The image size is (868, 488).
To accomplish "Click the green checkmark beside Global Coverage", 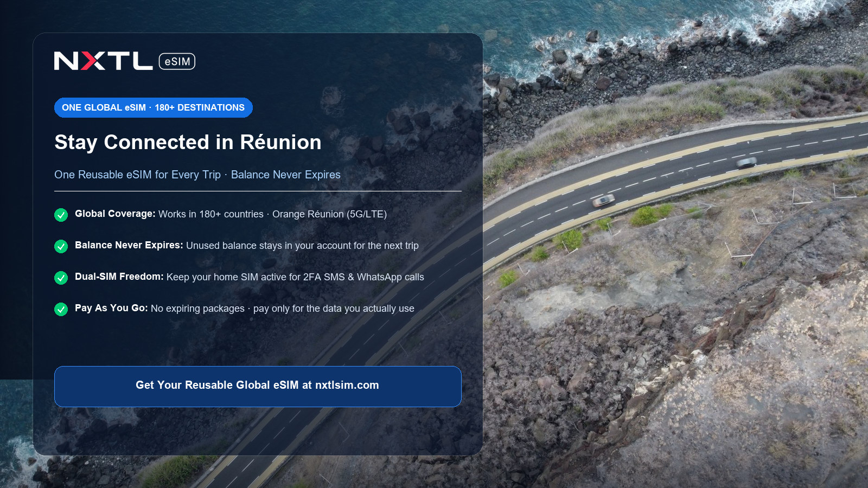I will click(x=61, y=215).
